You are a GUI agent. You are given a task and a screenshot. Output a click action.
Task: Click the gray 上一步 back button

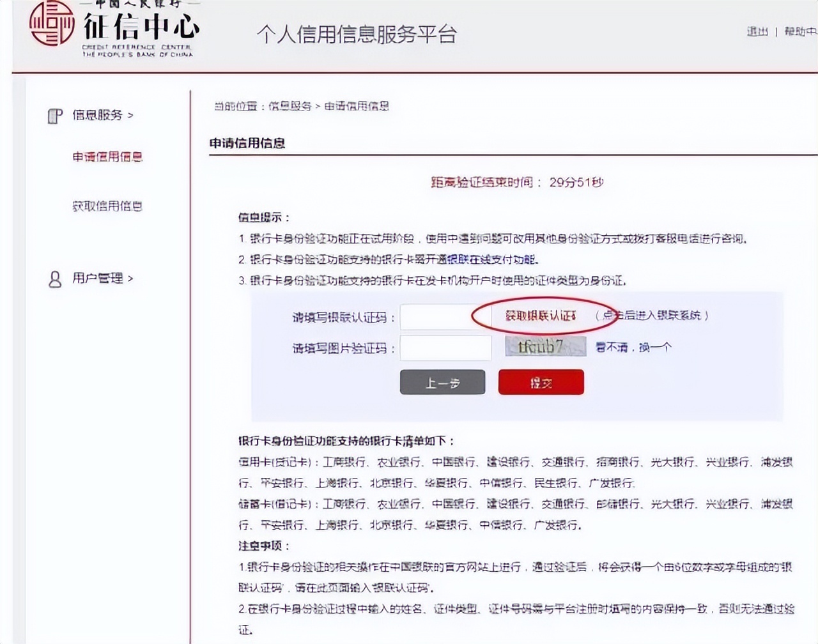tap(443, 381)
